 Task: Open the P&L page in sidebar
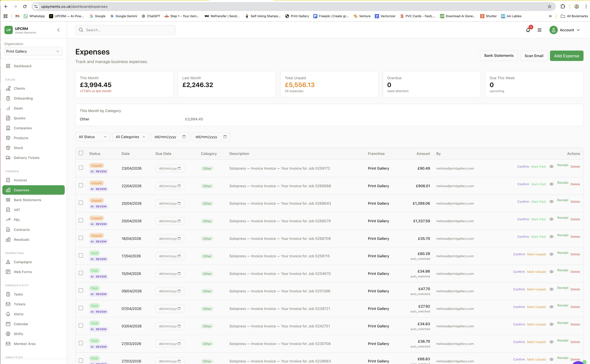tap(17, 220)
